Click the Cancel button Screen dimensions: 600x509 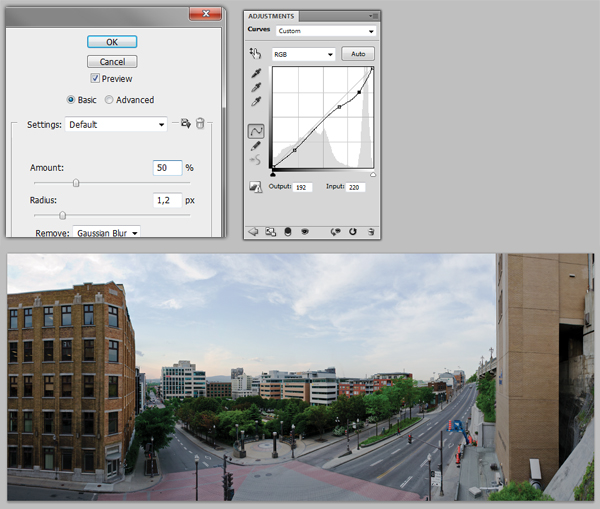point(112,62)
